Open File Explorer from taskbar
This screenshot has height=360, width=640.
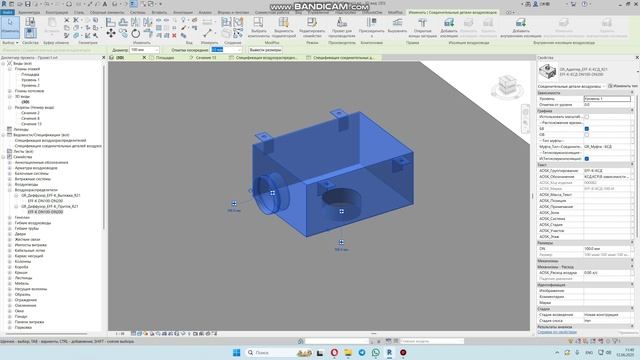tap(348, 352)
